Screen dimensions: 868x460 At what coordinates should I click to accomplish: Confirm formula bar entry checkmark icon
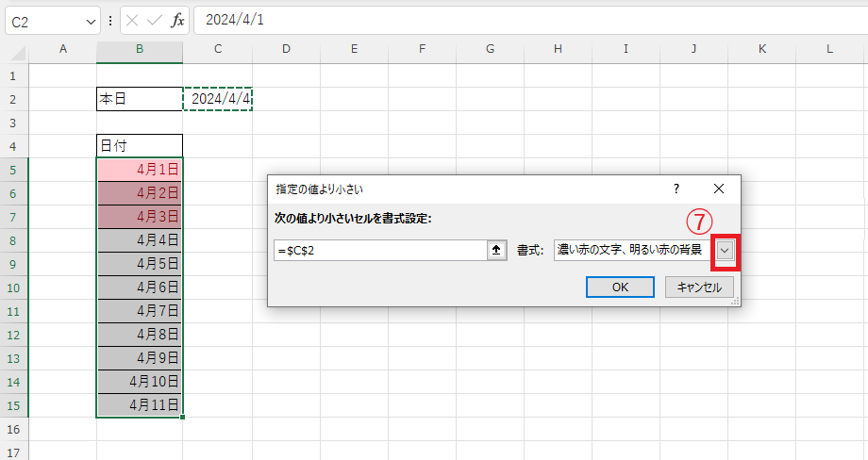pyautogui.click(x=155, y=21)
